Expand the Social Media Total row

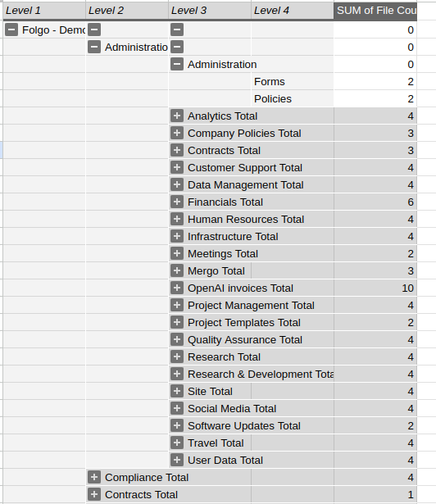[177, 409]
